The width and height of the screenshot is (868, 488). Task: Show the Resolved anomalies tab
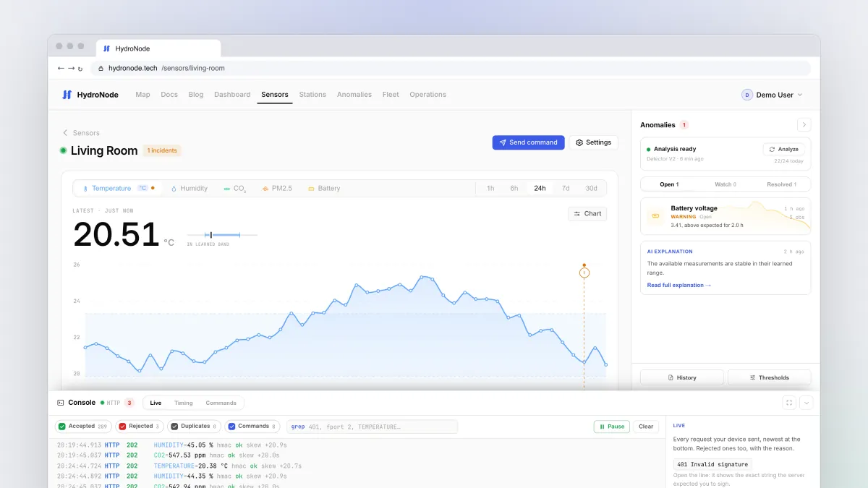(x=781, y=184)
